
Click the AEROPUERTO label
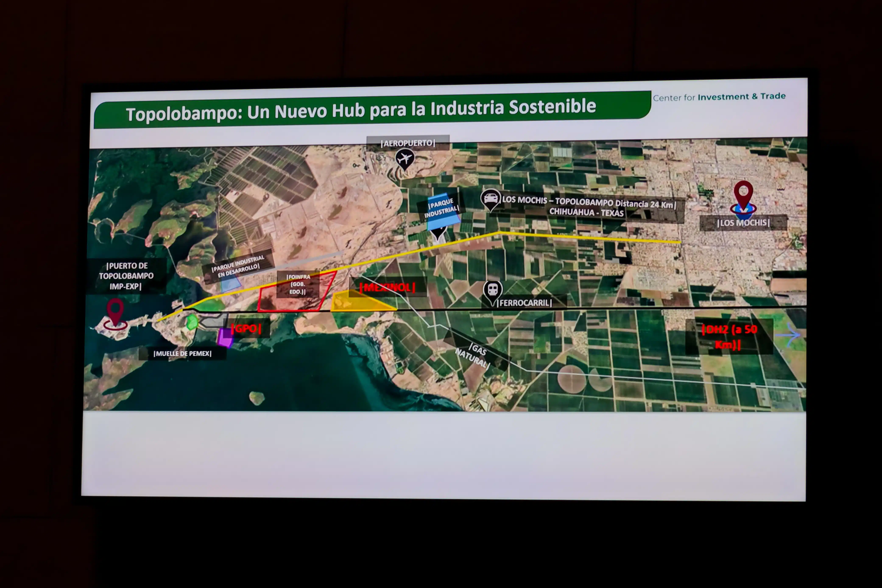pyautogui.click(x=408, y=143)
